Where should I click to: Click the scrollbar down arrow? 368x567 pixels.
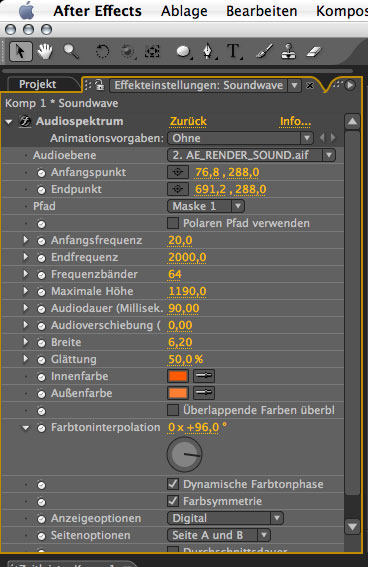(352, 526)
